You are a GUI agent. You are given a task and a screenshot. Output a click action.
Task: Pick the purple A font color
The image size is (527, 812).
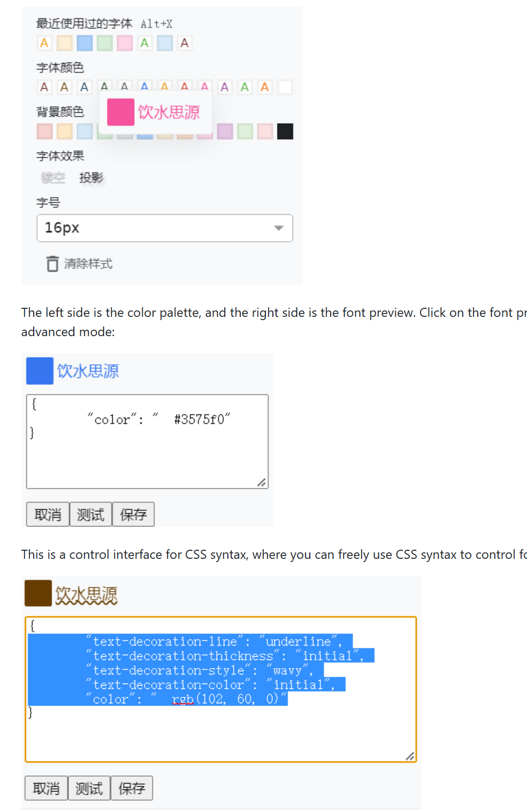[225, 87]
